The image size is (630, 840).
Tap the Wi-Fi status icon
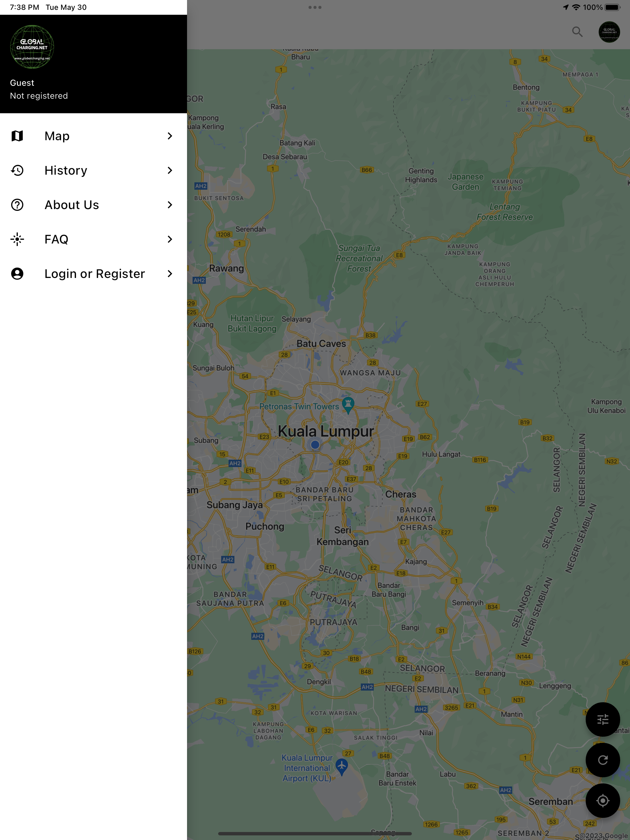(576, 7)
